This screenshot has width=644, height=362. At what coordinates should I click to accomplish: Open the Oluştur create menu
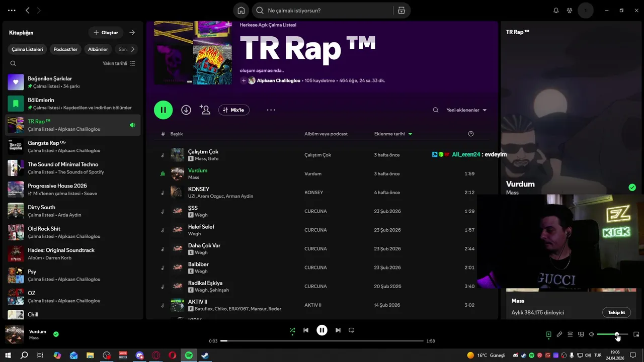point(106,33)
